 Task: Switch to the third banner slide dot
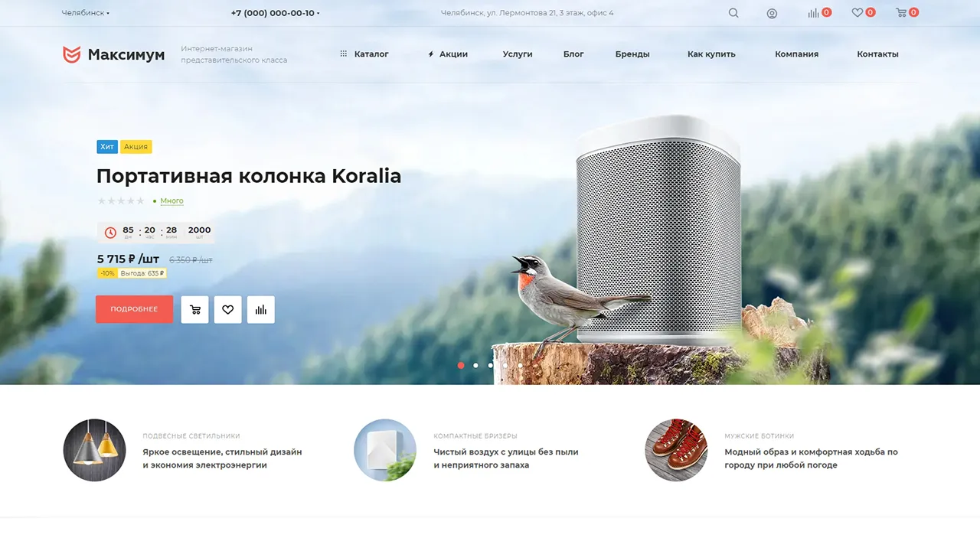(x=490, y=366)
